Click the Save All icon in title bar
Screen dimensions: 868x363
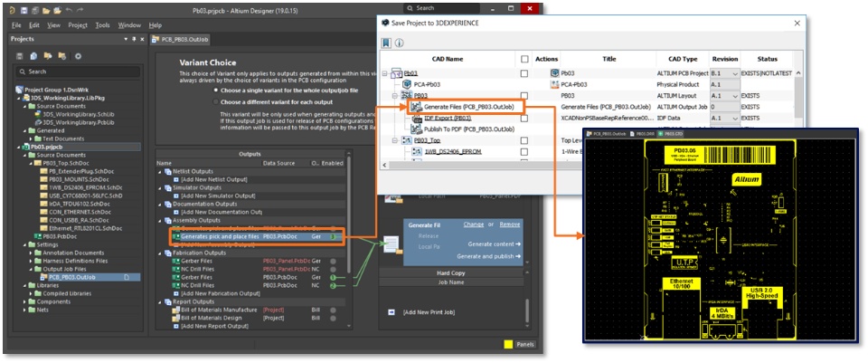click(33, 10)
